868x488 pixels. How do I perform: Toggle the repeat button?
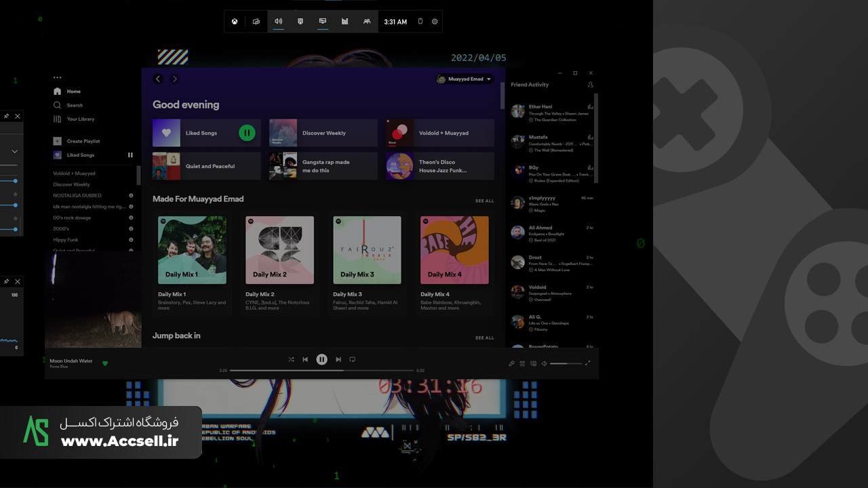coord(352,359)
